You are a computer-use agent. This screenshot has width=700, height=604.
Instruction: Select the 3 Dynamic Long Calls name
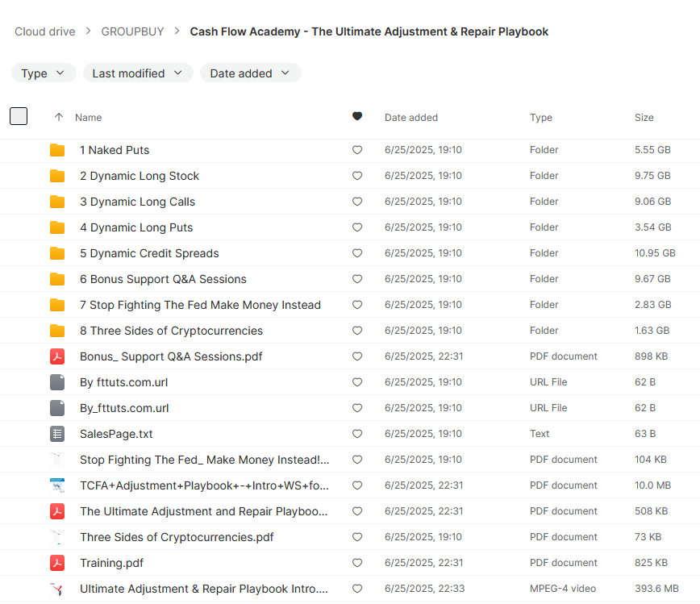(137, 202)
